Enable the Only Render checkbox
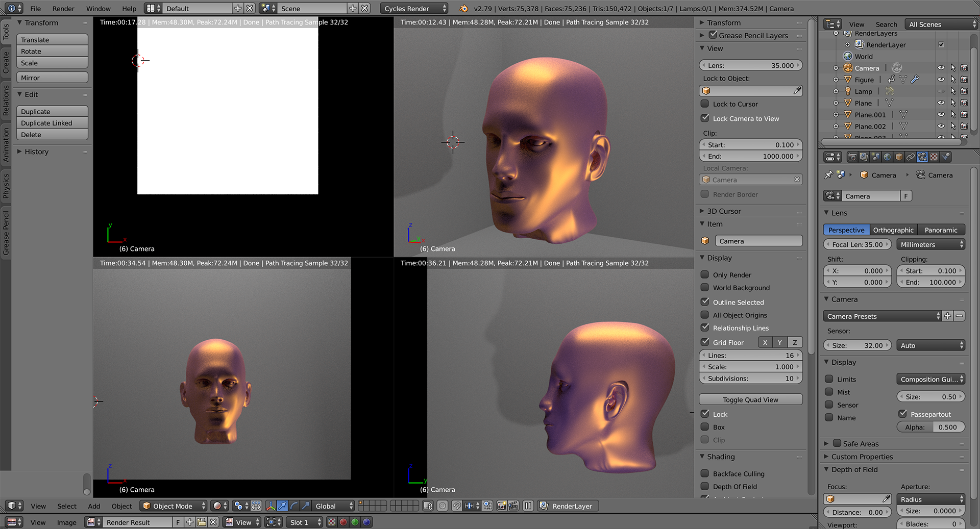Image resolution: width=980 pixels, height=529 pixels. (705, 274)
